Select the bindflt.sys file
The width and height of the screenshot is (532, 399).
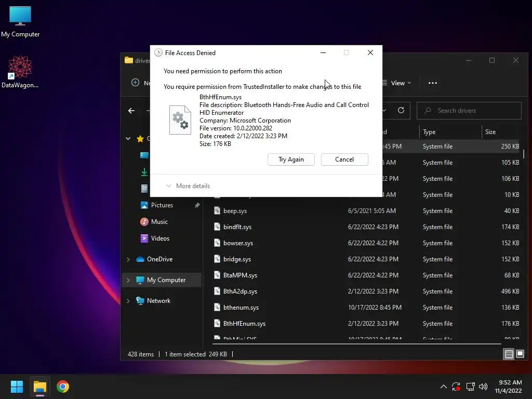(x=237, y=227)
